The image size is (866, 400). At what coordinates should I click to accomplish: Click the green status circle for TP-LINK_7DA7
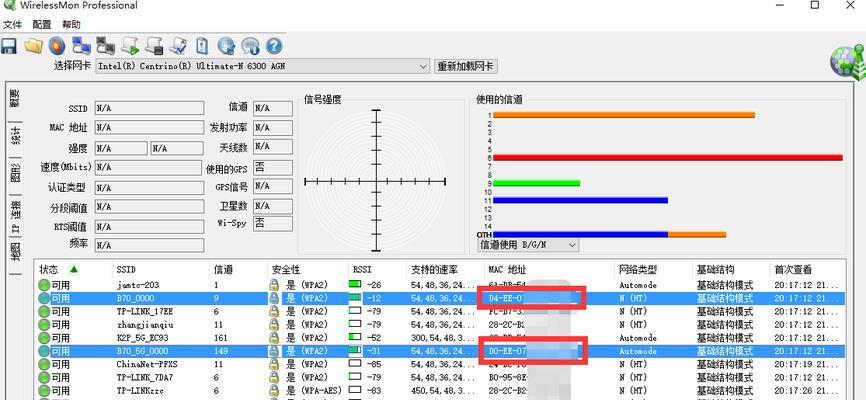pyautogui.click(x=44, y=378)
